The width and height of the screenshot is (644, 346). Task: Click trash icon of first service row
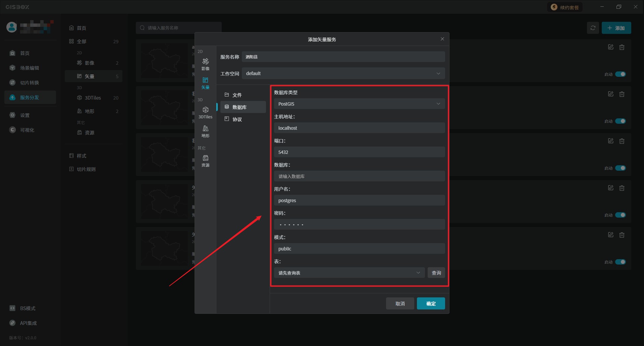point(622,47)
